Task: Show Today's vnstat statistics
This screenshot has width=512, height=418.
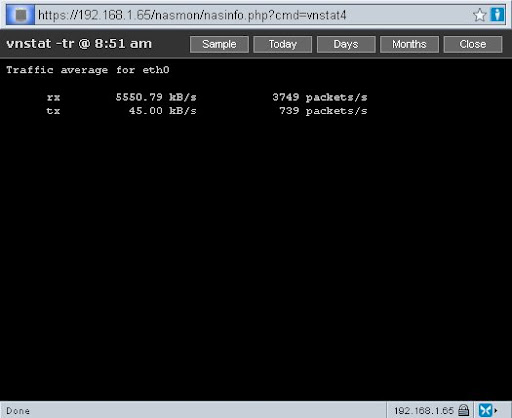Action: [283, 44]
